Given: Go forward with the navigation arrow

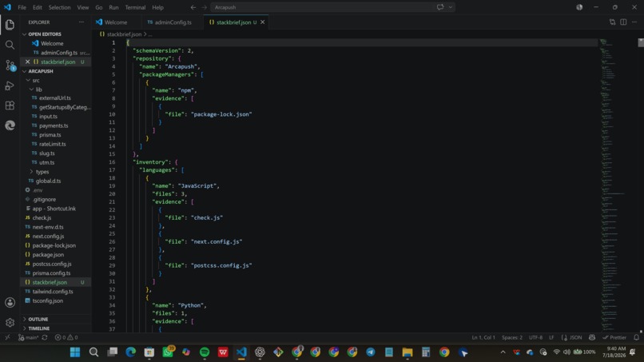Looking at the screenshot, I should [204, 7].
